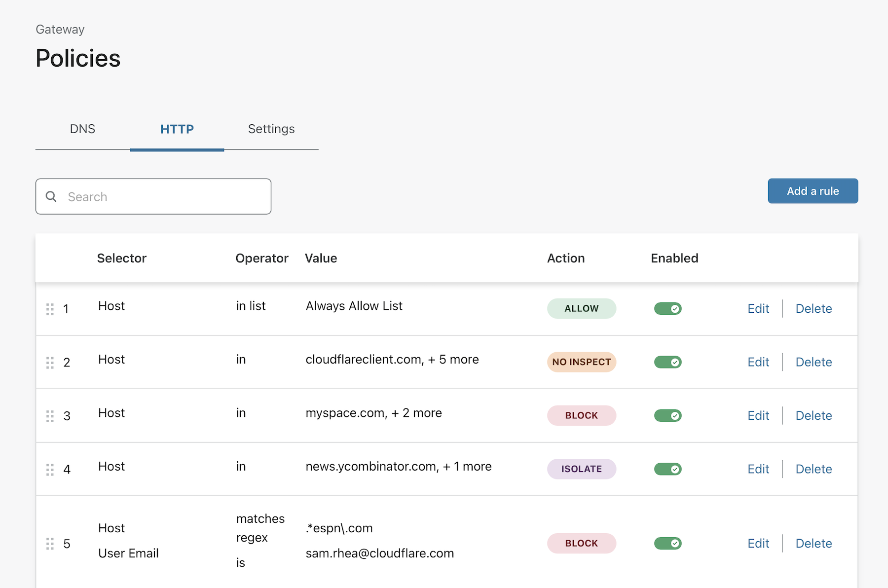Delete the myspace.com block rule
This screenshot has width=888, height=588.
(814, 416)
